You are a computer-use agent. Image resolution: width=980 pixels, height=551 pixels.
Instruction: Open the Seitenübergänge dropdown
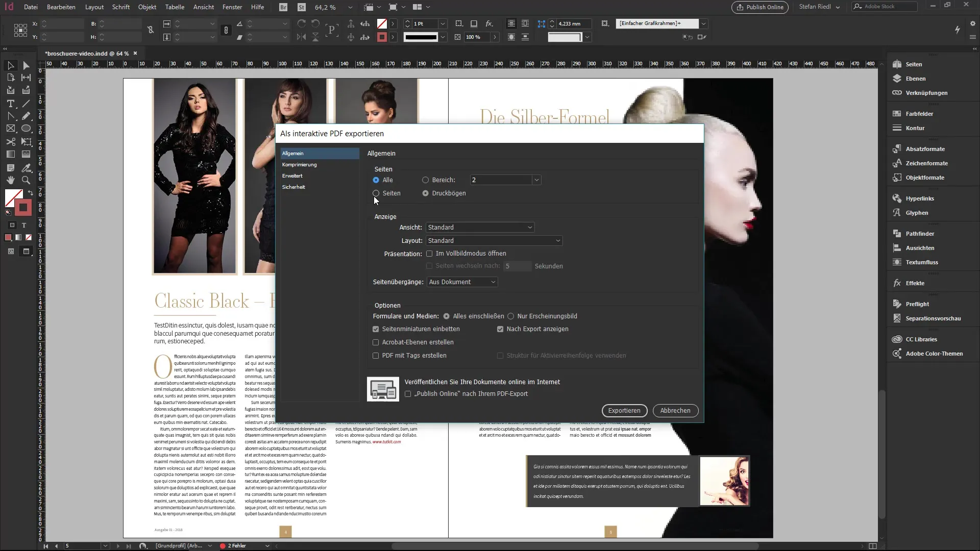click(462, 282)
